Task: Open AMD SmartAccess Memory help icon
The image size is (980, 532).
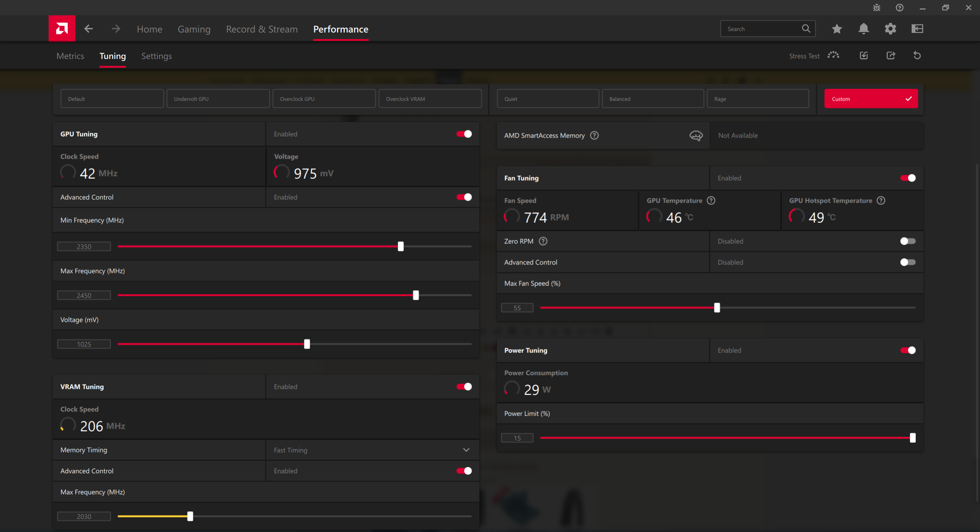Action: (x=594, y=135)
